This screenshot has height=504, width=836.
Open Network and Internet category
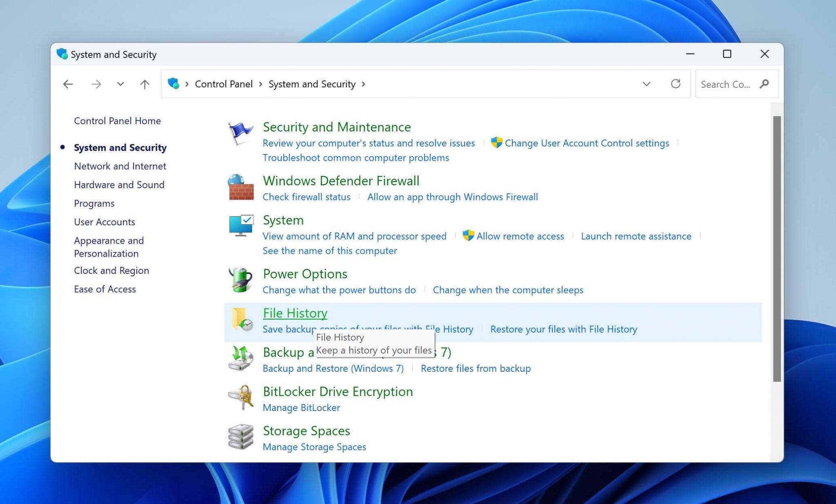coord(120,166)
